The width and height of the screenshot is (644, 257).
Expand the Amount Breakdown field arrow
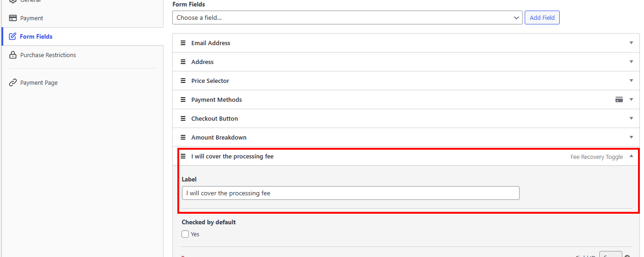631,137
